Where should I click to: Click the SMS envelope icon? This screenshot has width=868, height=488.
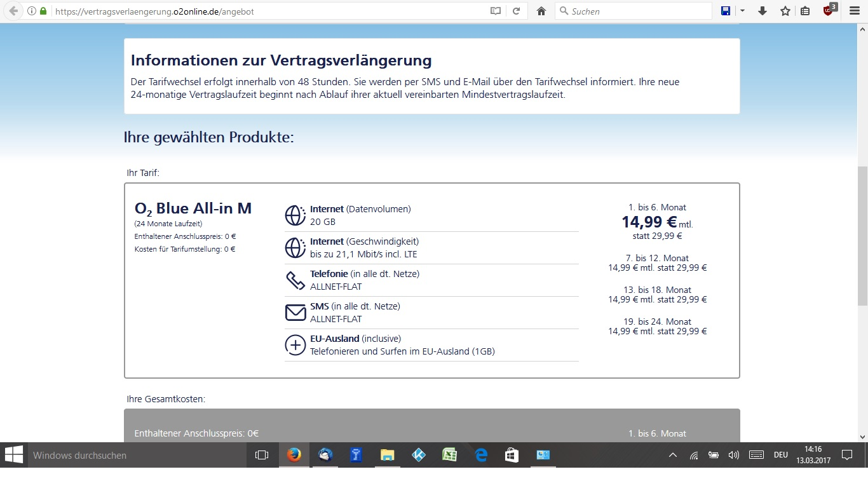[x=295, y=313]
